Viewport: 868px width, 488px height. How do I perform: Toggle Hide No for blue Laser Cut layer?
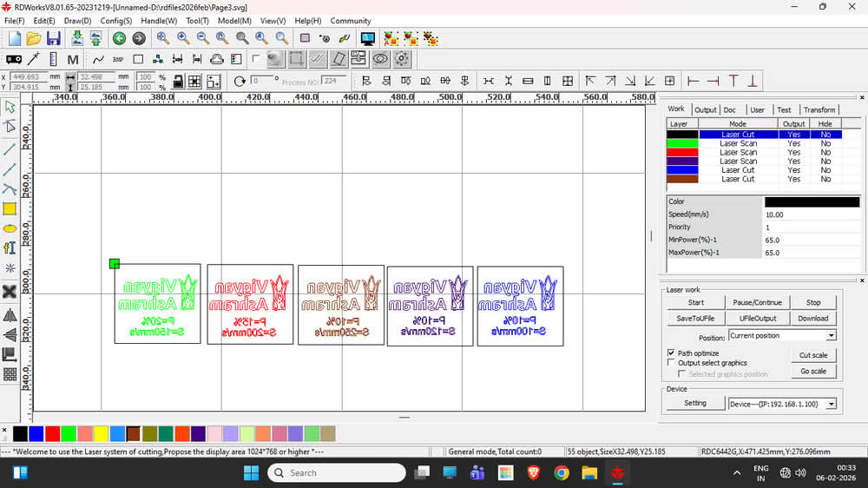pos(825,170)
